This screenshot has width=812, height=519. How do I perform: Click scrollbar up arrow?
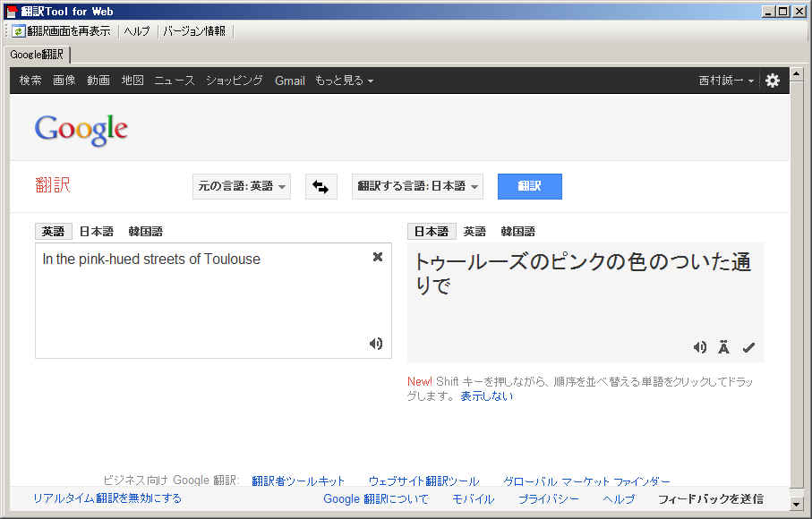[x=797, y=73]
